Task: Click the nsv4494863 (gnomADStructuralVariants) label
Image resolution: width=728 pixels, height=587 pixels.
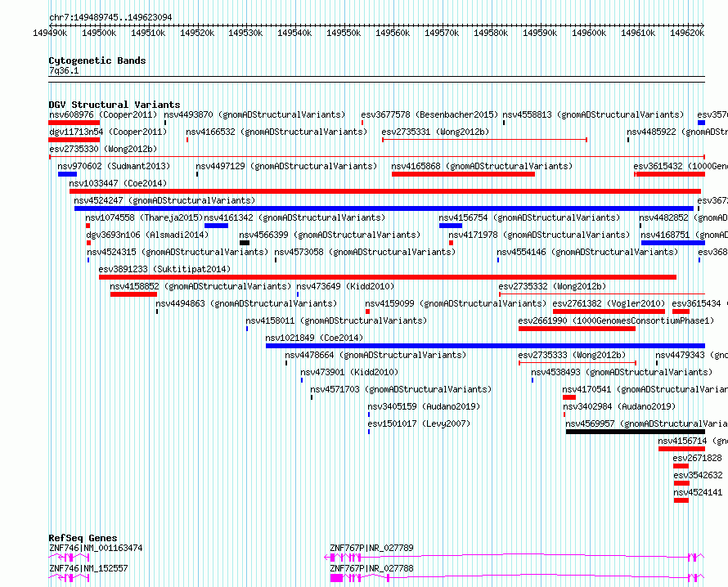Action: click(246, 303)
